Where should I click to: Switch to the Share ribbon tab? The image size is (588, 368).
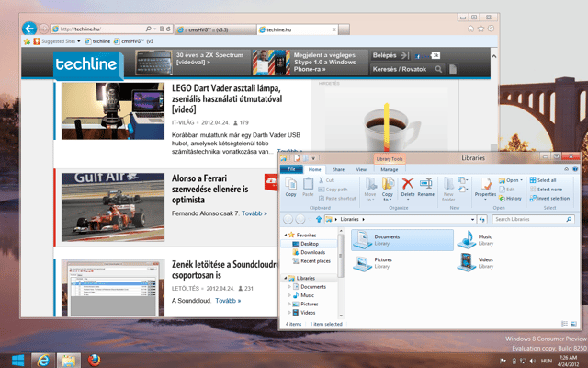pos(338,169)
